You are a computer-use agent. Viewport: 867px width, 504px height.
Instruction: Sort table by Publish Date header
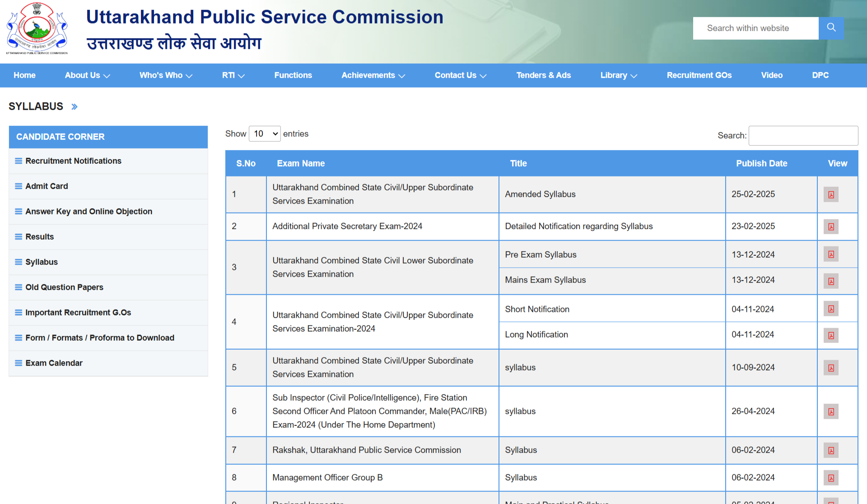pos(761,163)
